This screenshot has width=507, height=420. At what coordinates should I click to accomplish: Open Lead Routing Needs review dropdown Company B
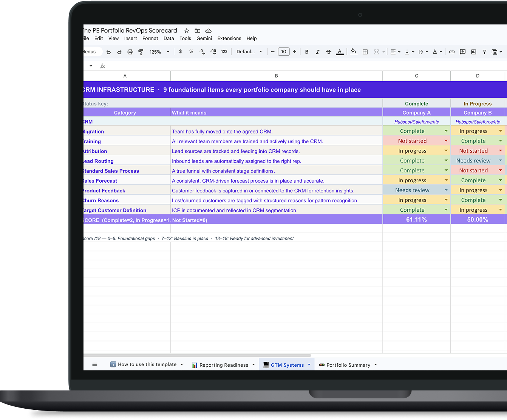coord(501,160)
